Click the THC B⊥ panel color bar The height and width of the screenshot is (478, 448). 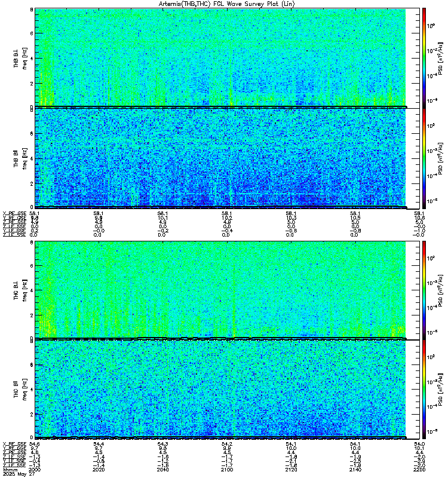[424, 290]
